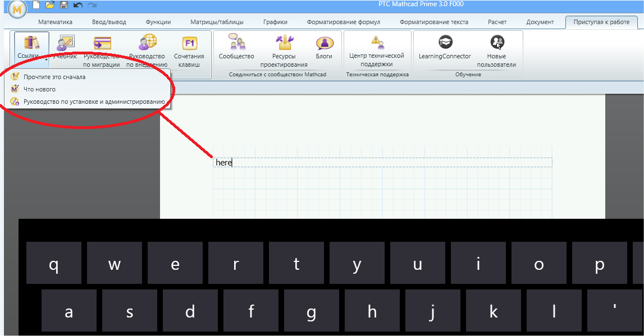Switch to the Графики tab
The image size is (644, 336).
point(275,22)
